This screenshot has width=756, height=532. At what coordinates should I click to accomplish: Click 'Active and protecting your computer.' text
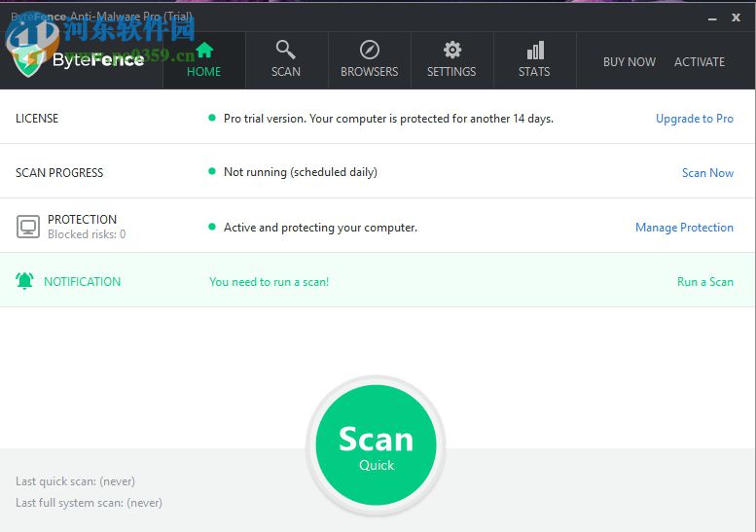(x=321, y=228)
